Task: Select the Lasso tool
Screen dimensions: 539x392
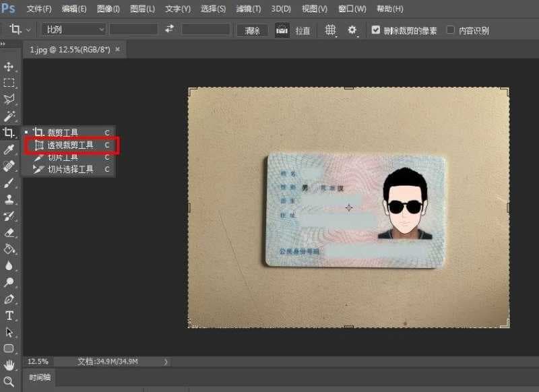Action: point(9,99)
